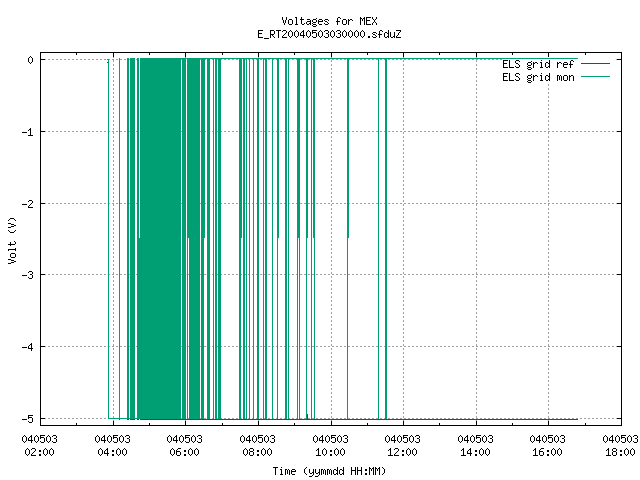Click the chart title 'Voltages for MEX'
The height and width of the screenshot is (480, 640).
329,21
